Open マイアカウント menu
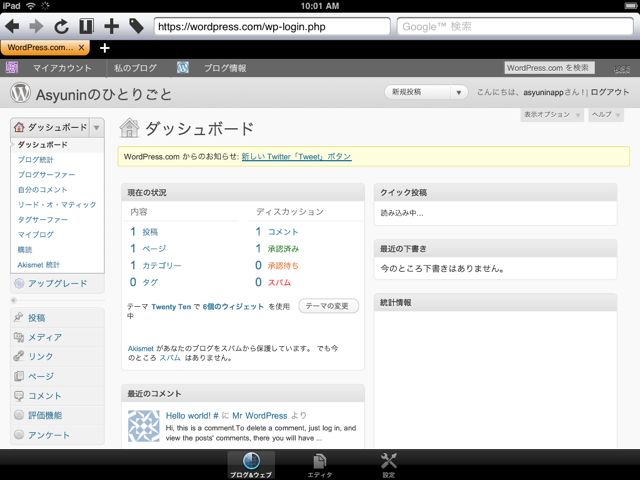The height and width of the screenshot is (480, 640). click(62, 68)
